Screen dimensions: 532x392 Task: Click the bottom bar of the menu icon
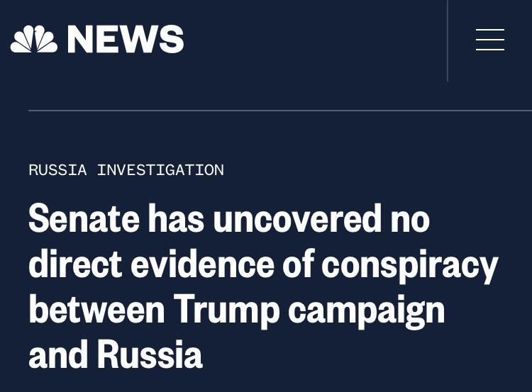tap(490, 50)
